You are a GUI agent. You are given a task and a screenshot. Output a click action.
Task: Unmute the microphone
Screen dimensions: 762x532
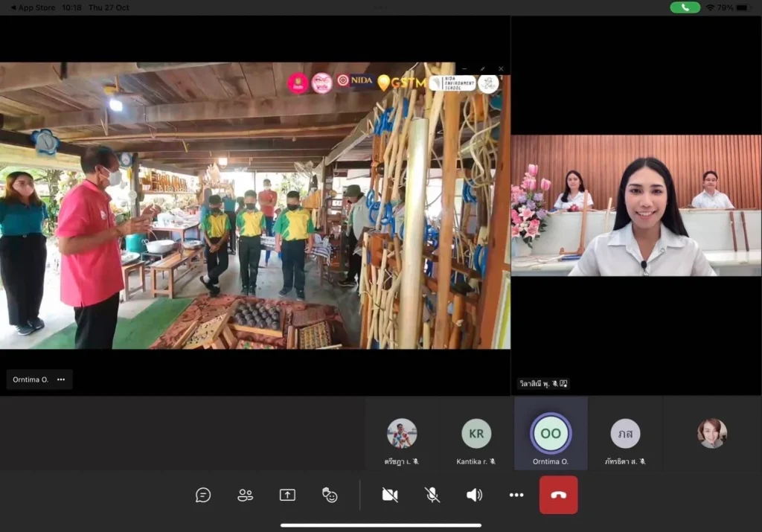click(432, 496)
